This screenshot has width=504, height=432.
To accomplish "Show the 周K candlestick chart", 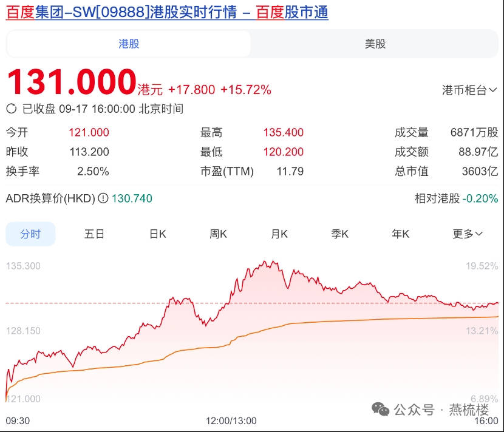I will click(218, 234).
